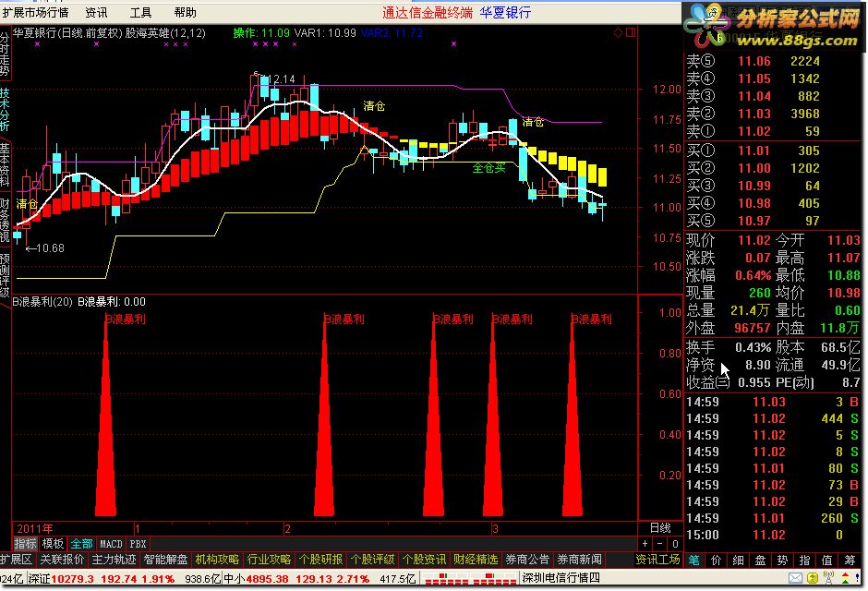The width and height of the screenshot is (868, 591).
Task: Click the 中小 index value 4895.38
Action: [268, 579]
